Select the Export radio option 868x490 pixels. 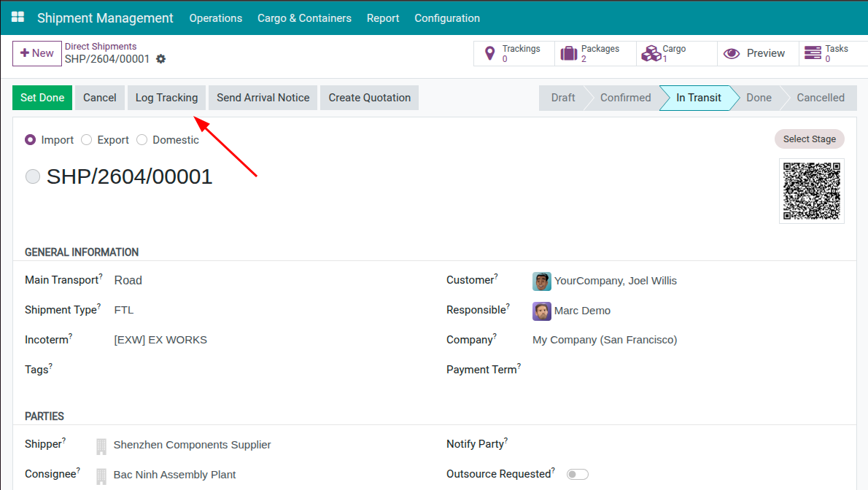(87, 140)
